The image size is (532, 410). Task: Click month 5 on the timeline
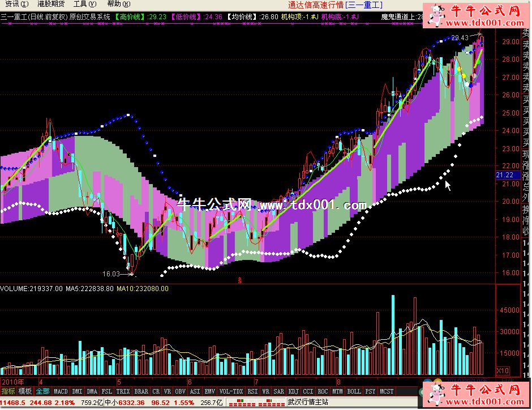pyautogui.click(x=119, y=382)
